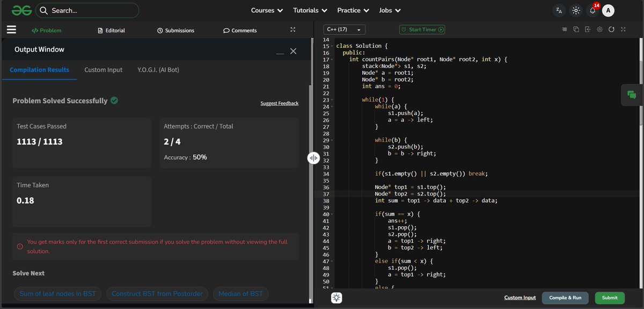This screenshot has width=644, height=309.
Task: Collapse the fold arrow at line 47
Action: [332, 261]
